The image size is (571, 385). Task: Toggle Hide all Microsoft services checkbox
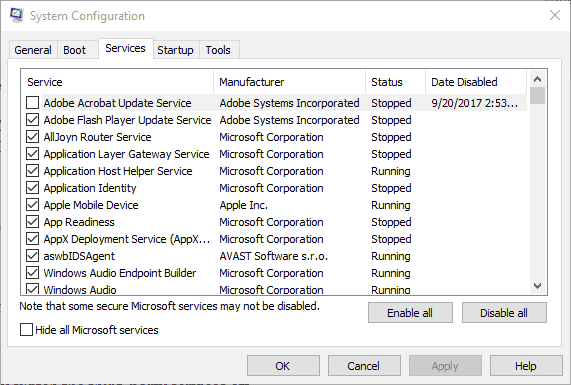tap(26, 330)
